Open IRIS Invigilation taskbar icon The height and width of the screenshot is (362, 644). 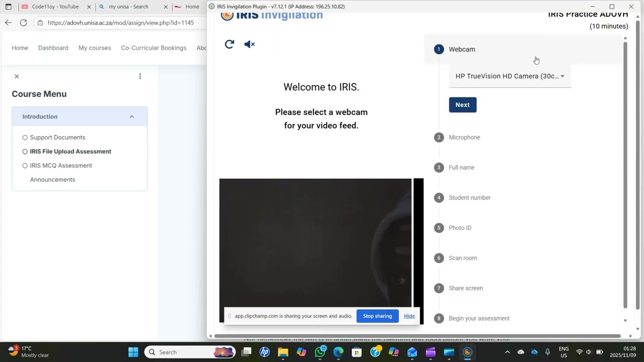[467, 352]
